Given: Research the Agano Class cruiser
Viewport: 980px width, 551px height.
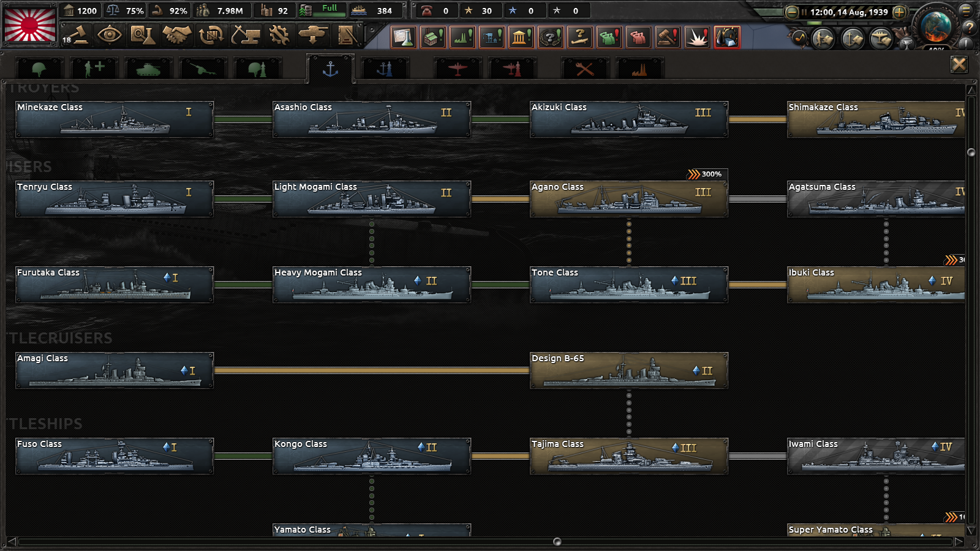Looking at the screenshot, I should click(x=628, y=199).
